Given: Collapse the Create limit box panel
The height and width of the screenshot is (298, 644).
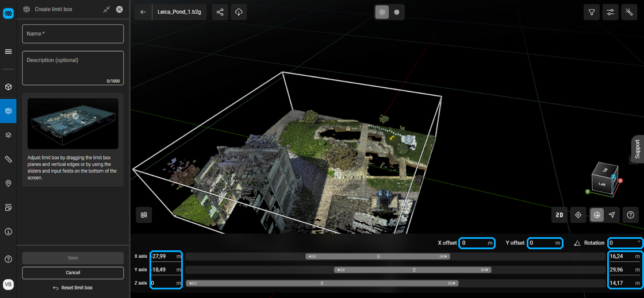Looking at the screenshot, I should (107, 9).
